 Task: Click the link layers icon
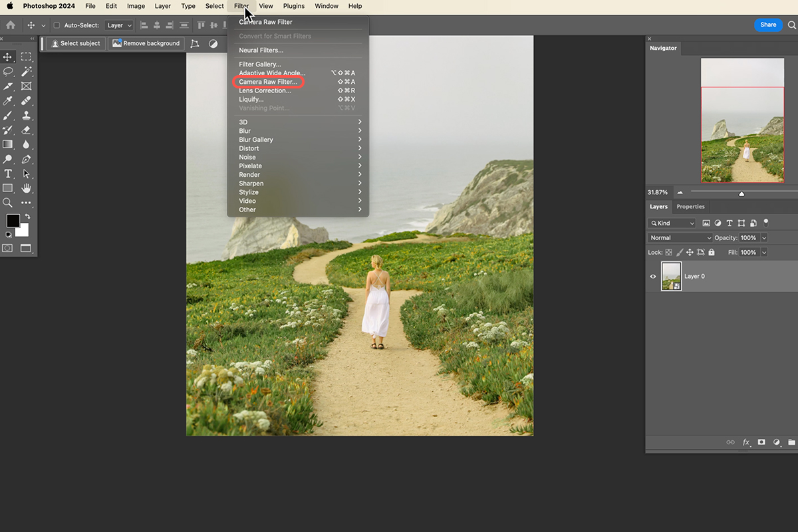(730, 442)
